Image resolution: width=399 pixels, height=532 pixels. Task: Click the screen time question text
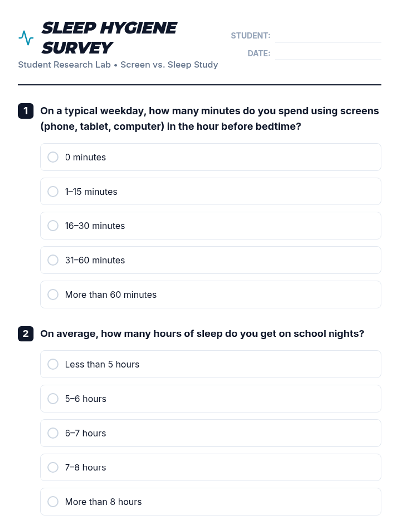pyautogui.click(x=209, y=119)
